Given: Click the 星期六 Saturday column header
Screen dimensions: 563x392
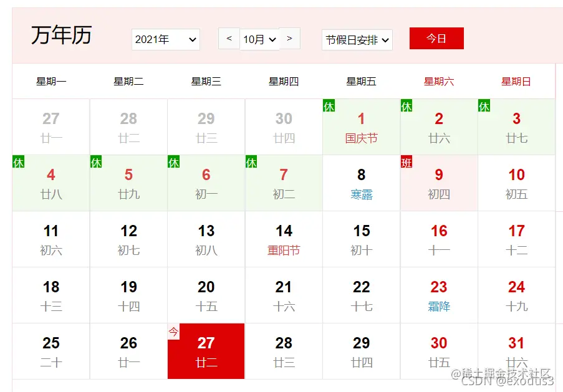Looking at the screenshot, I should click(x=438, y=81).
